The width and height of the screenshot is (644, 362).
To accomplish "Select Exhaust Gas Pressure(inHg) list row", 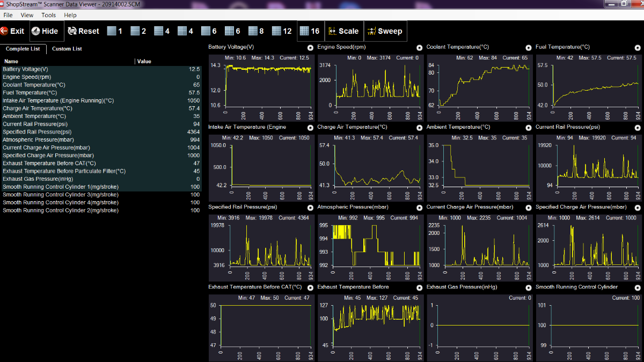I will click(101, 179).
